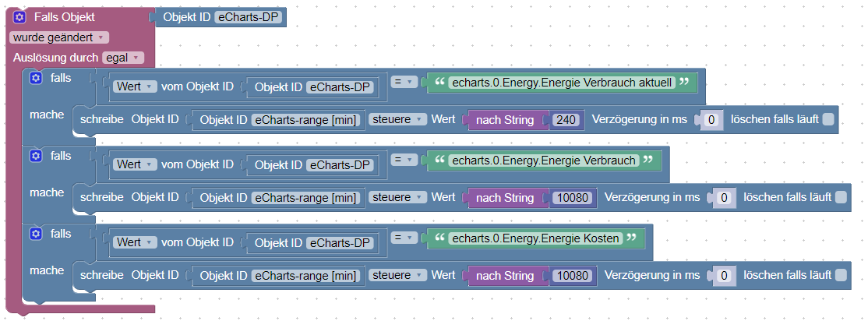Viewport: 868px width, 321px height.
Task: Edit the number value 240
Action: click(567, 119)
